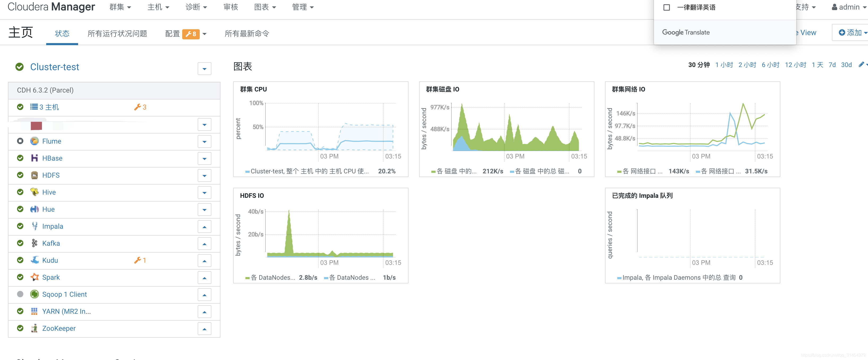868x360 pixels.
Task: Open the 群集 menu in top bar
Action: tap(120, 7)
